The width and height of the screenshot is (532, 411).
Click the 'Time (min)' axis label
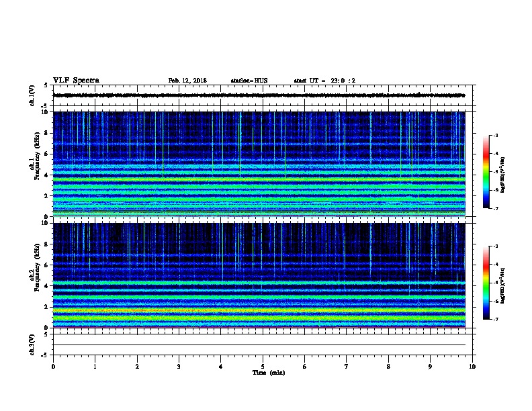pos(269,373)
